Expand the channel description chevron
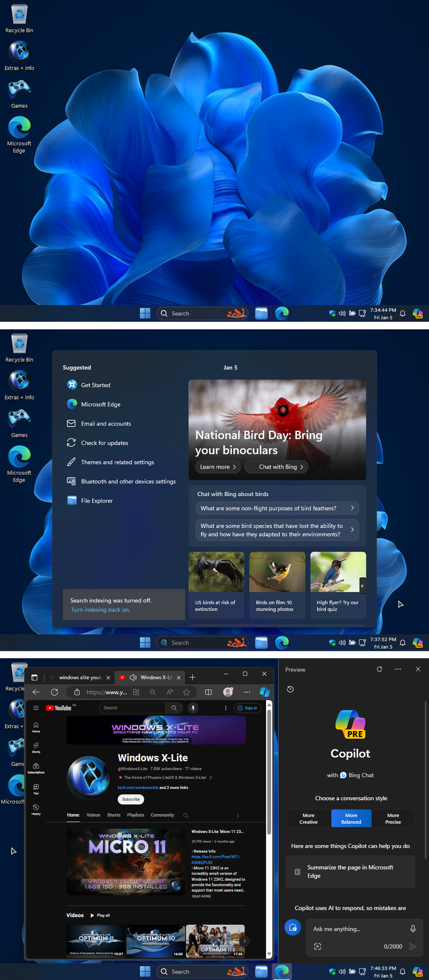 click(x=211, y=777)
